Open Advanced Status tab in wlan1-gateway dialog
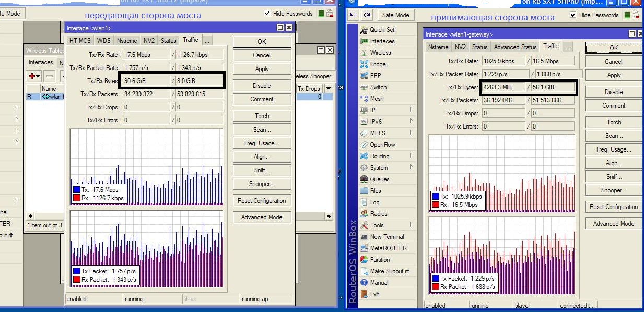The width and height of the screenshot is (644, 312). pyautogui.click(x=515, y=47)
